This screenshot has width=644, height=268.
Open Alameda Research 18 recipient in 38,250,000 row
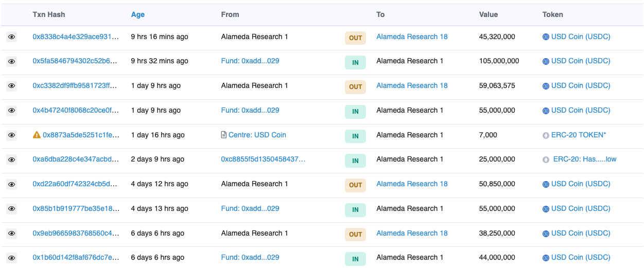coord(412,233)
